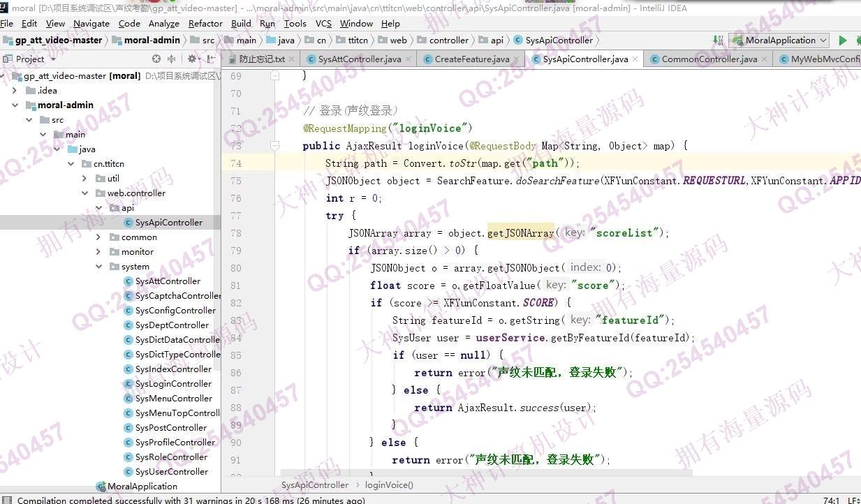The image size is (861, 504).
Task: Click the ttitcn breadcrumb segment
Action: (x=352, y=40)
